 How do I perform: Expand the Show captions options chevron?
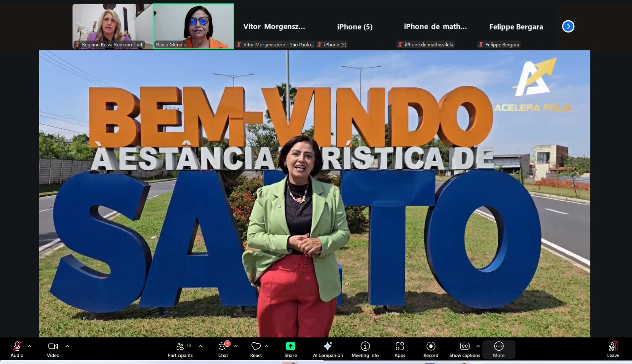[x=478, y=346]
